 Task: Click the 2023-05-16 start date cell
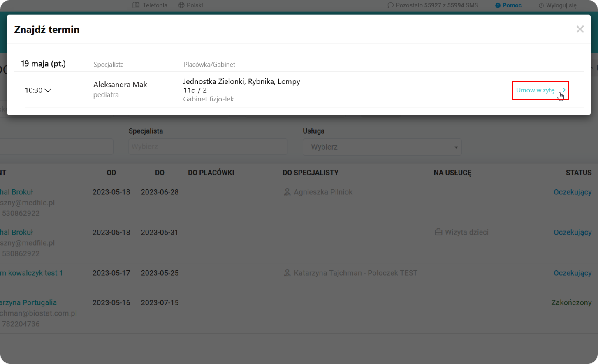coord(111,302)
